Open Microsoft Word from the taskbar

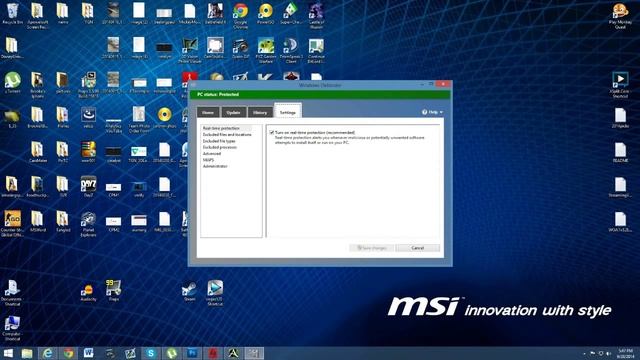[x=89, y=353]
